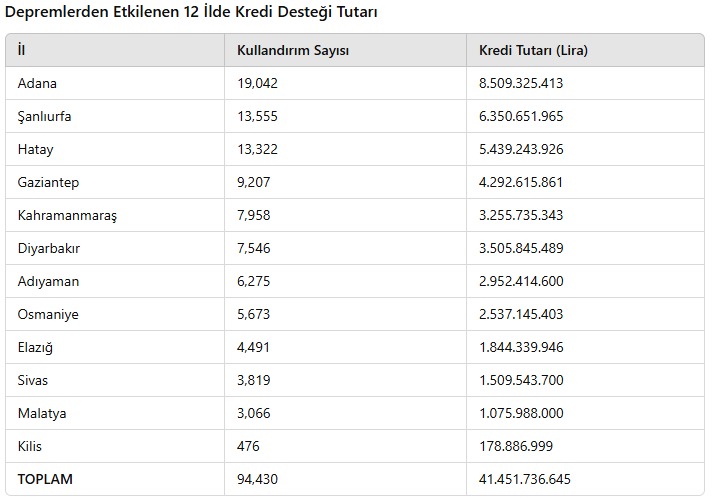
Task: Click Adana's credit amount 8.509.325.413
Action: point(521,83)
